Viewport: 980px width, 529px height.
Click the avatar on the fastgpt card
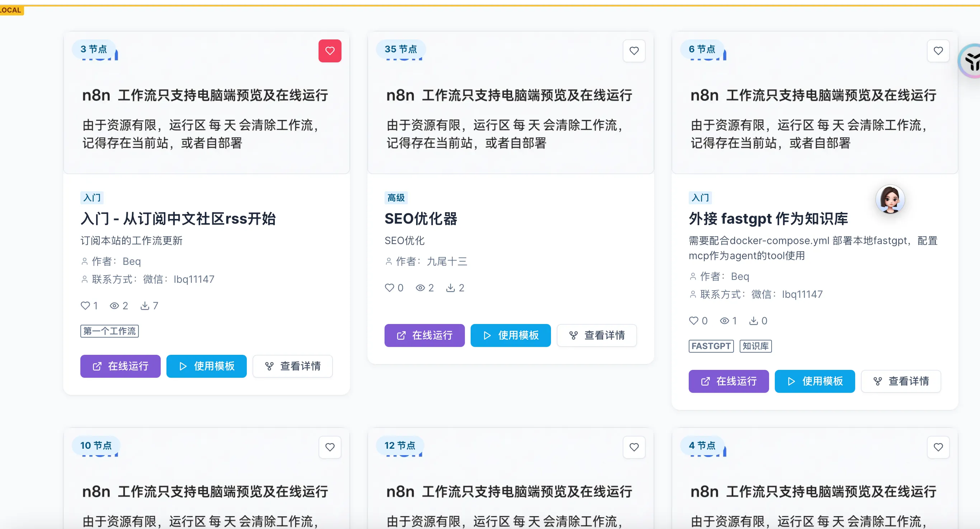890,200
